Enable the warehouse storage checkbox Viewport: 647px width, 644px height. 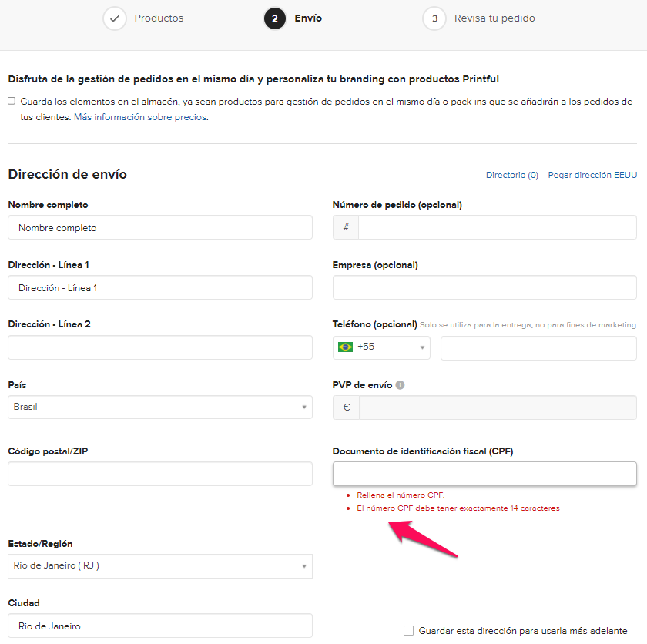pyautogui.click(x=12, y=101)
